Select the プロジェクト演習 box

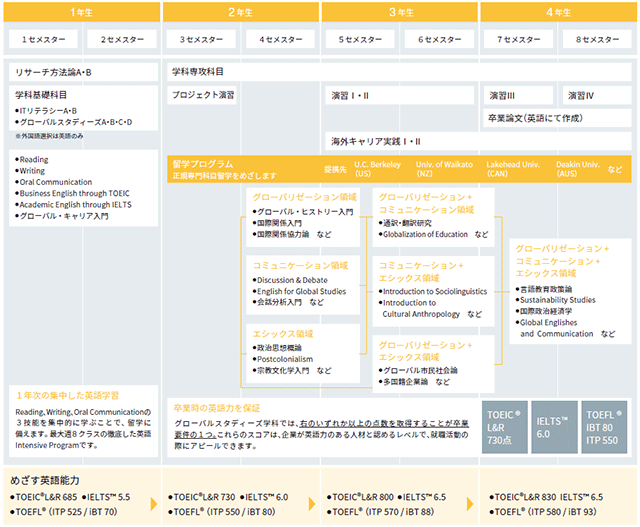point(202,95)
